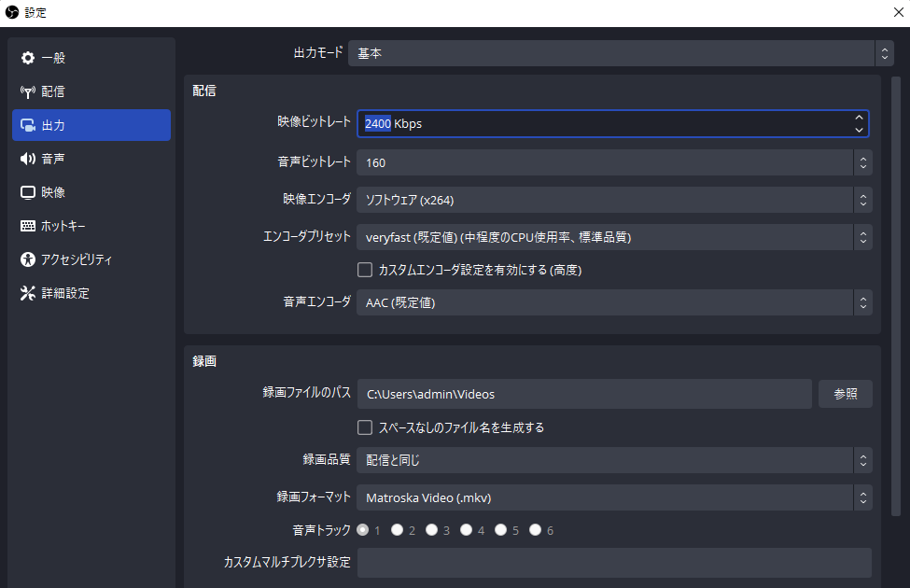Open 音声 (Audio) settings via speaker icon
The width and height of the screenshot is (910, 588).
27,158
